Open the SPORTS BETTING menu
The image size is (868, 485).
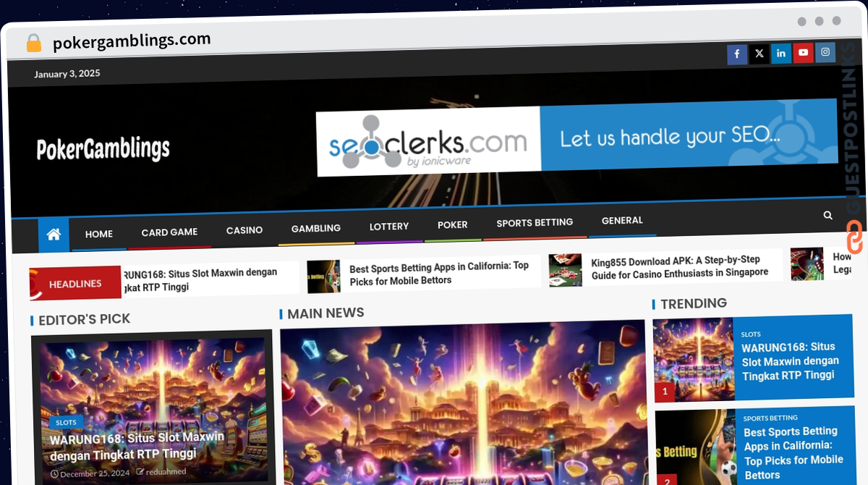click(x=535, y=223)
